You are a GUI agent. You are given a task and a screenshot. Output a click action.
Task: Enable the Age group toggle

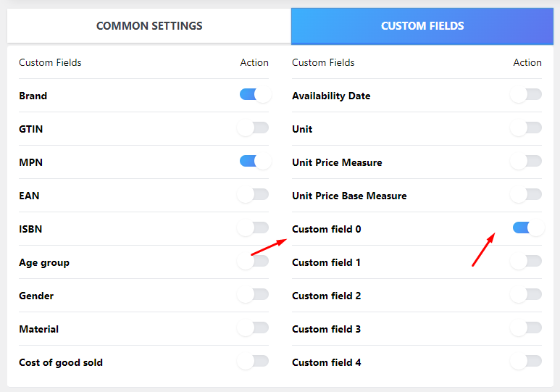pos(254,262)
